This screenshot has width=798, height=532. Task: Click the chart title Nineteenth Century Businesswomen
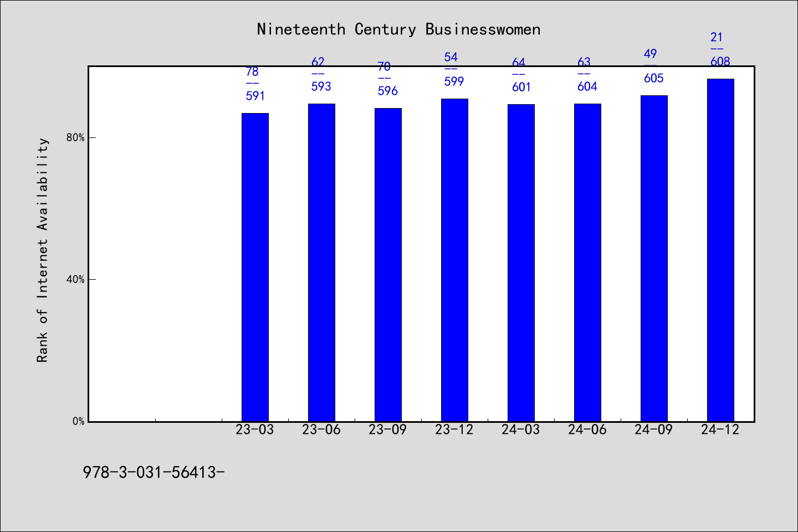tap(398, 29)
